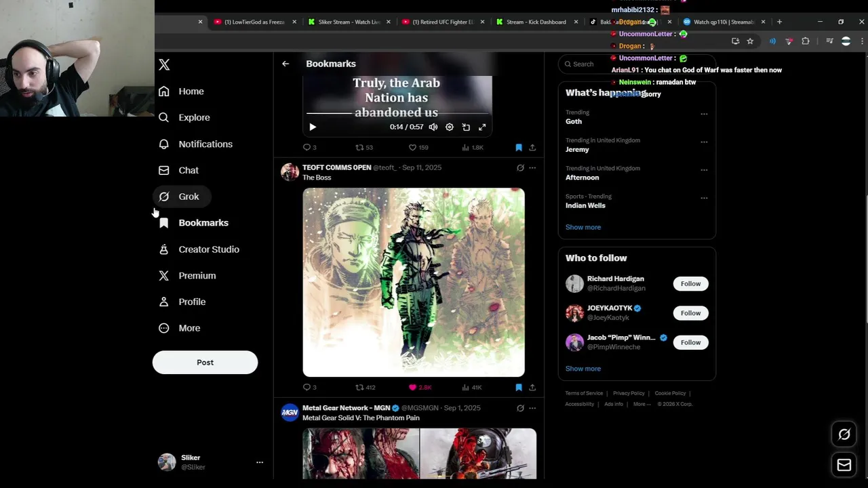Play the video in the top post
This screenshot has height=488, width=868.
(x=313, y=127)
